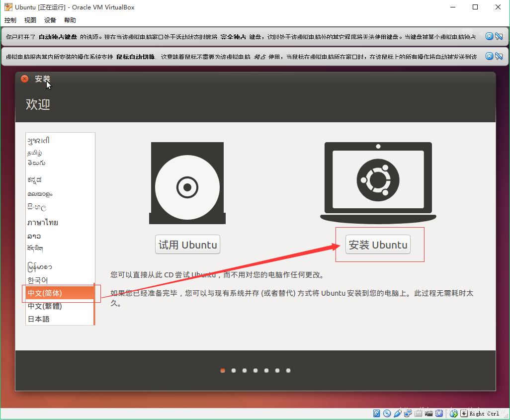Viewport: 510px width, 420px height.
Task: Select ಕನ್ನಡ in the language list
Action: 60,180
